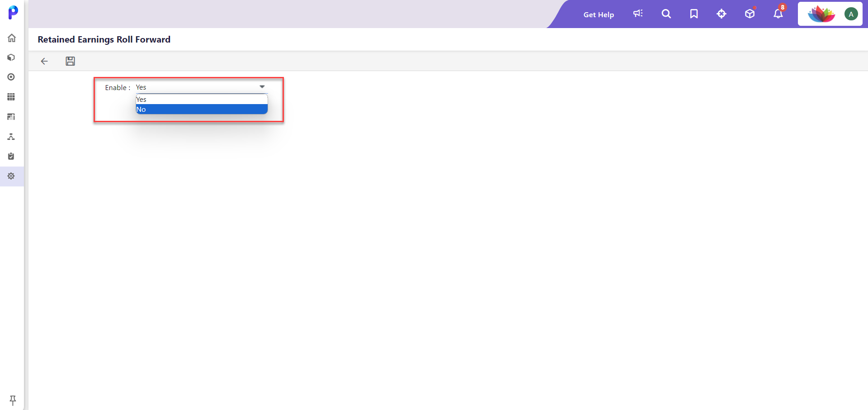Choose No in the Enable dropdown list

pos(202,110)
